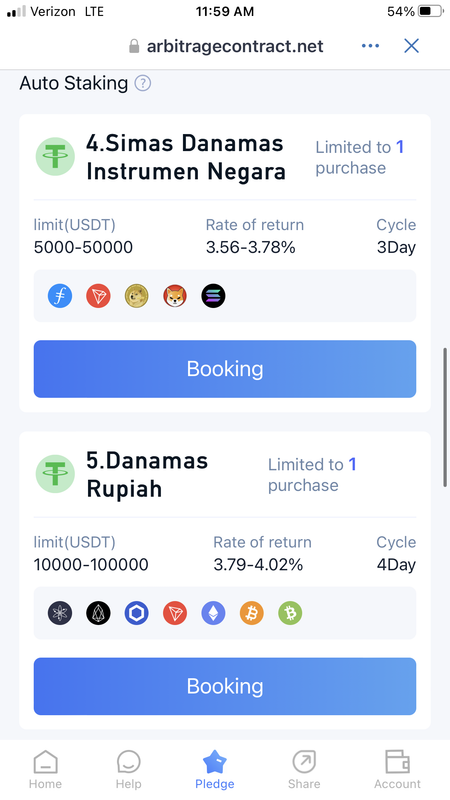Screen dimensions: 450x800
Task: Select the Cosmos atom coin icon
Action: coord(60,613)
